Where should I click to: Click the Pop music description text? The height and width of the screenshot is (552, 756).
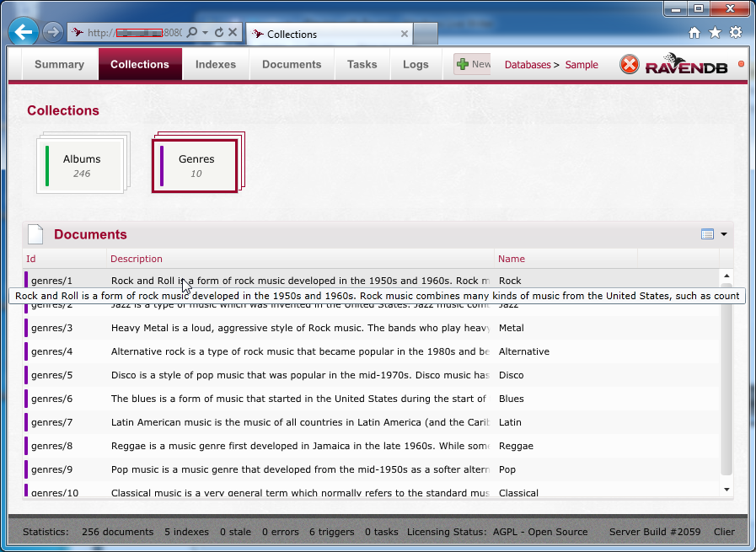(300, 469)
